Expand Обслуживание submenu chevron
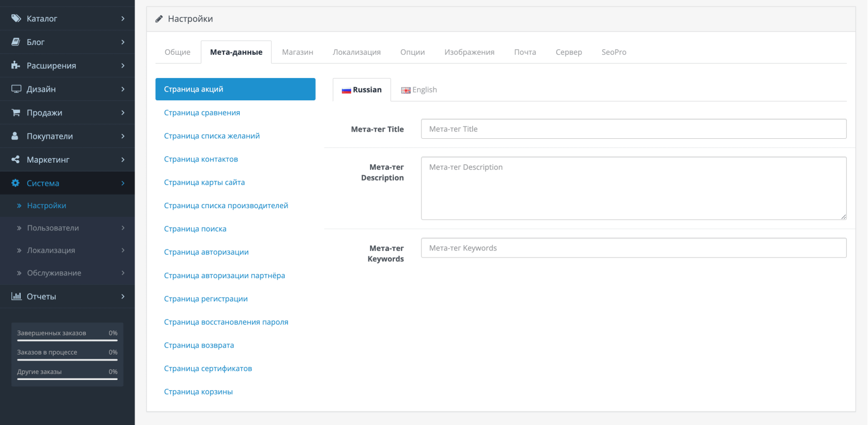This screenshot has width=868, height=425. coord(123,273)
